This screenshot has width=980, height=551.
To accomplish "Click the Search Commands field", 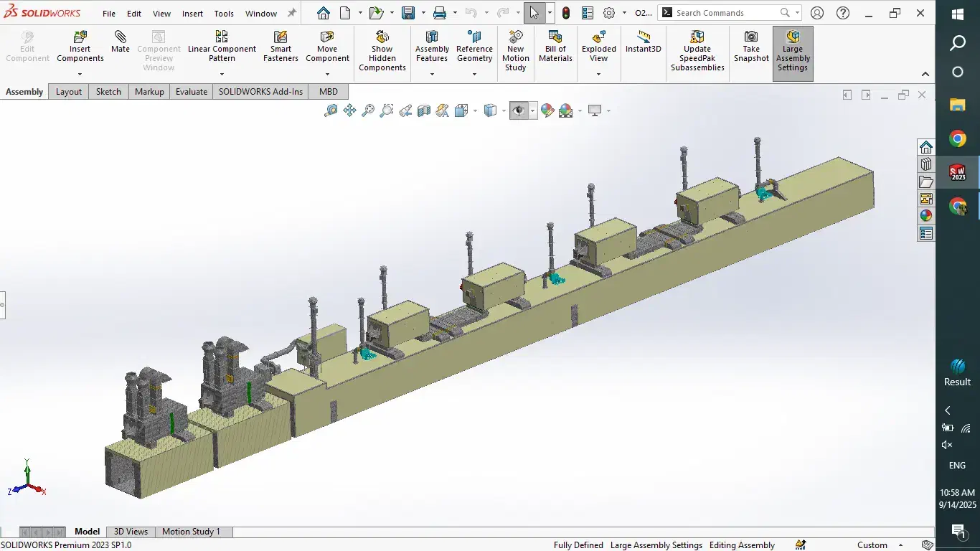I will 730,13.
